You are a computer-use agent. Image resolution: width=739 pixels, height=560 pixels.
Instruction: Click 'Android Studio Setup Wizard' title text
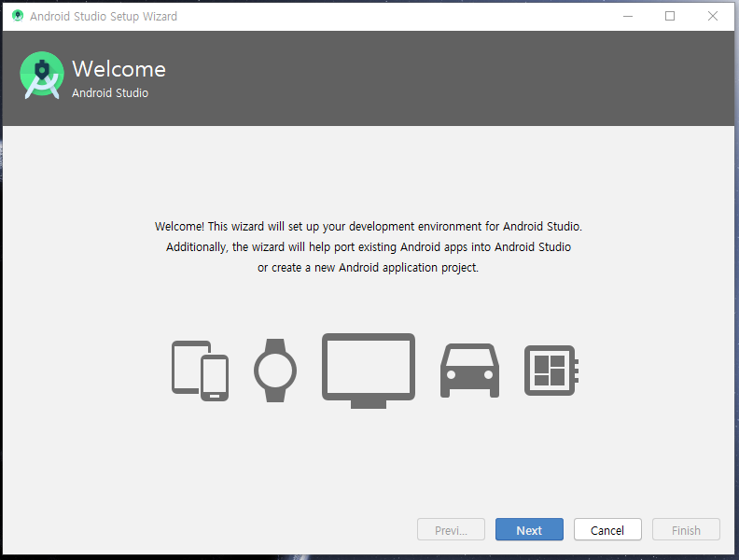[104, 17]
